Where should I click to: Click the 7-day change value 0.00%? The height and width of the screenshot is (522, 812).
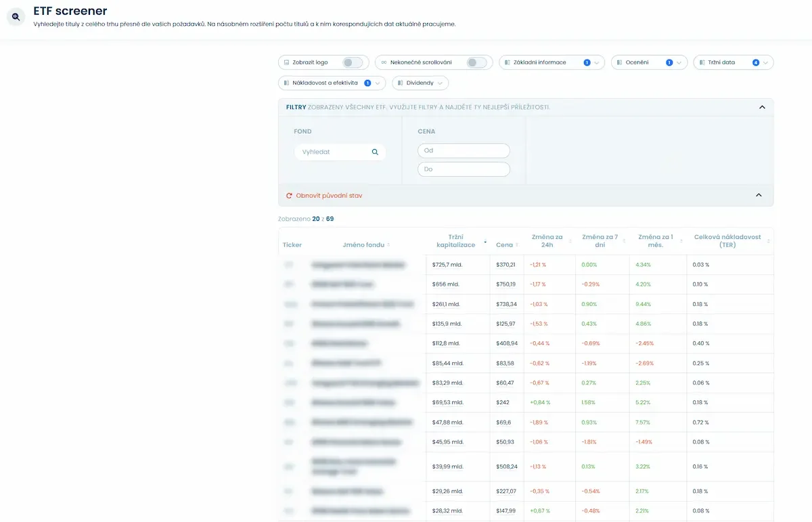point(589,265)
